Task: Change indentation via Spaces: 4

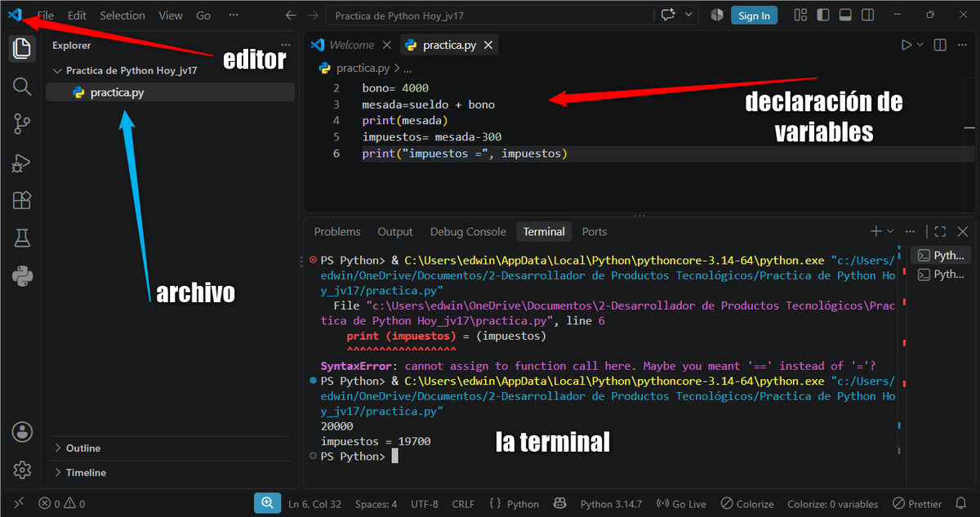Action: pos(376,504)
